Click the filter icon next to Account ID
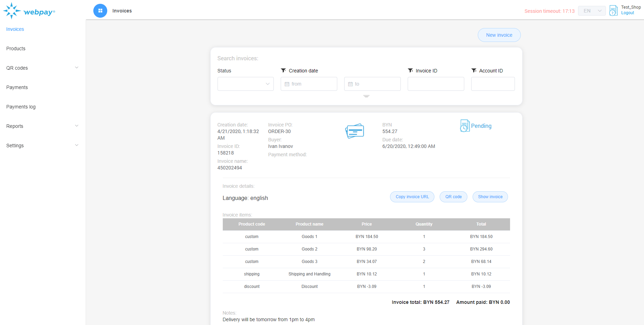This screenshot has height=325, width=644. coord(474,70)
